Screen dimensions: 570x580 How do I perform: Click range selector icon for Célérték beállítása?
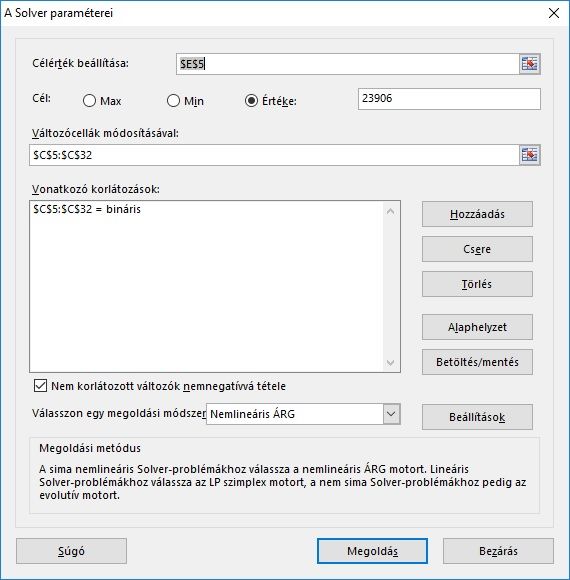[x=529, y=64]
